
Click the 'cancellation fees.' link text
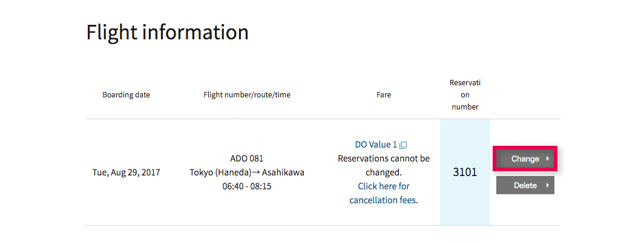coord(384,200)
